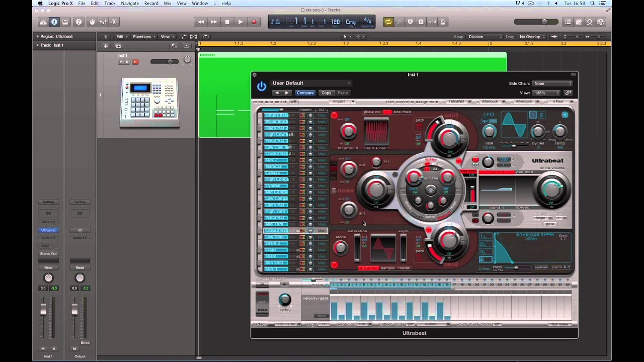
Task: Adjust the master volume slider
Action: coord(537,22)
